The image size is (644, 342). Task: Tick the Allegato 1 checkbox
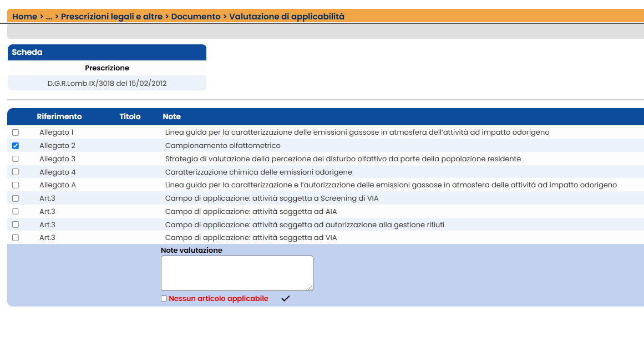16,132
